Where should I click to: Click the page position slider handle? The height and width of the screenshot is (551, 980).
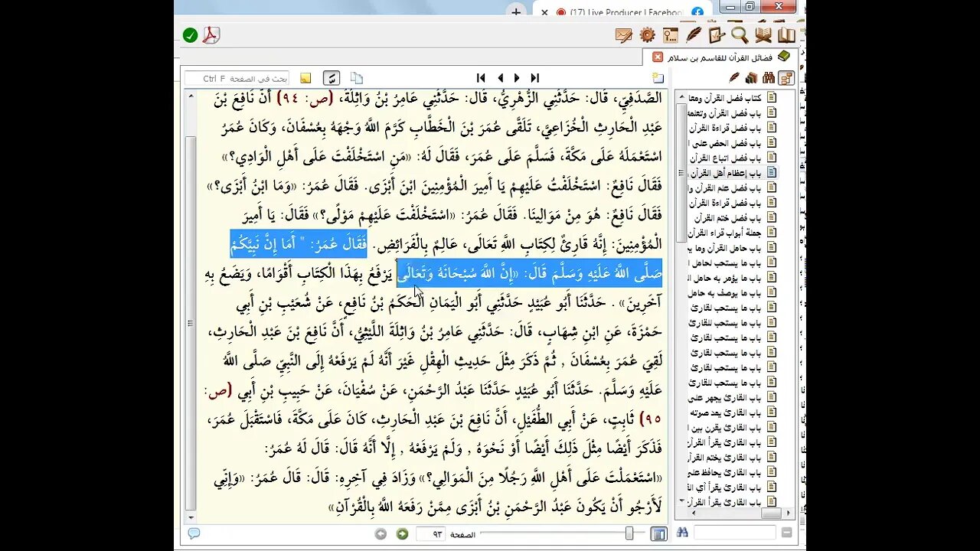(629, 533)
